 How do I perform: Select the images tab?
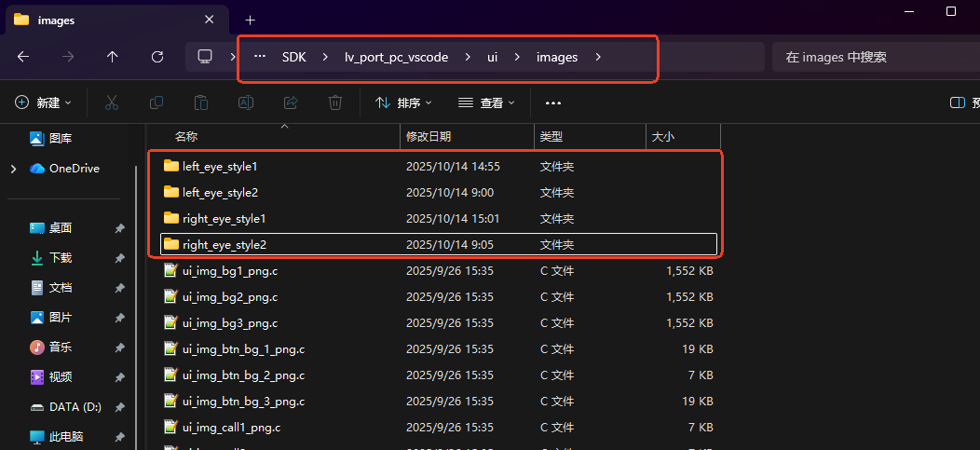pos(117,20)
